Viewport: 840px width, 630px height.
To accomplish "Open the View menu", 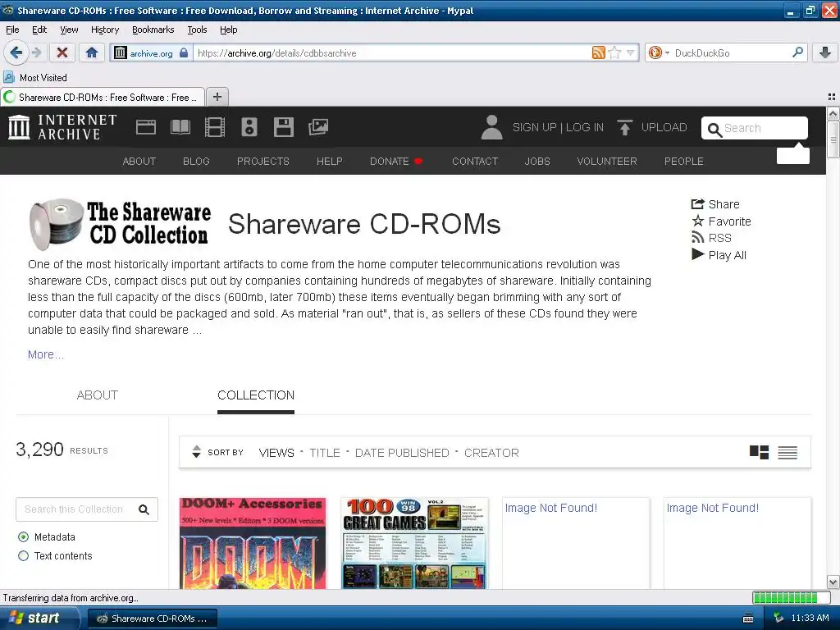I will [x=69, y=30].
